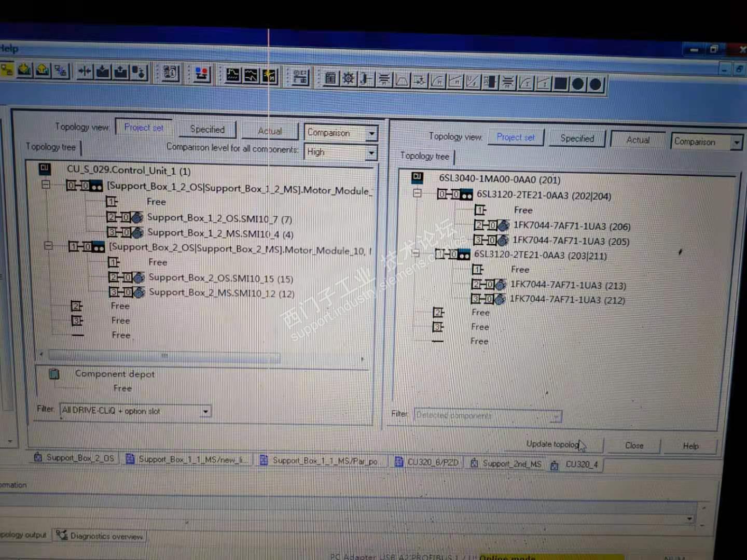Click the dark box download arrow icon

pyautogui.click(x=103, y=72)
